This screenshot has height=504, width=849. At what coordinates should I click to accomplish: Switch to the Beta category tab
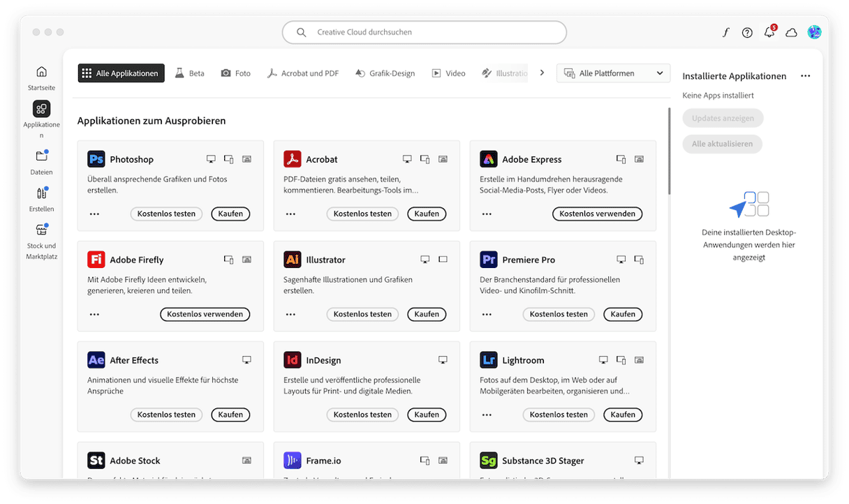coord(189,73)
